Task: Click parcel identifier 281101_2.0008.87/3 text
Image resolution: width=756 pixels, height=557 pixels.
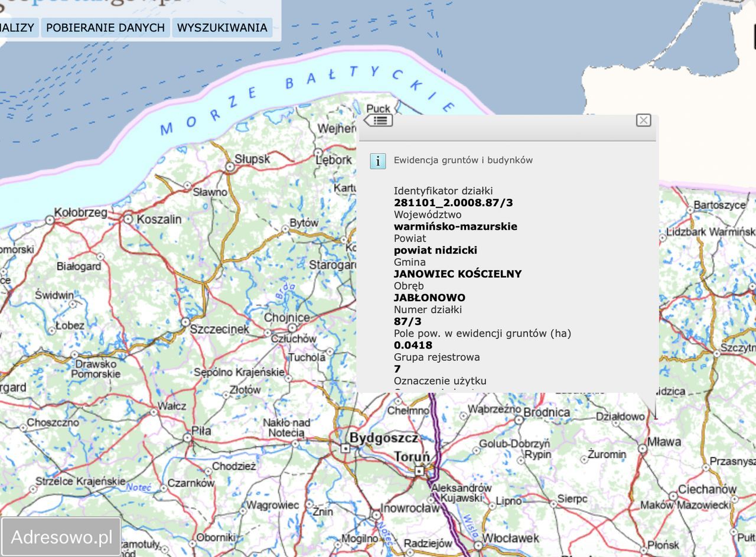Action: [453, 203]
